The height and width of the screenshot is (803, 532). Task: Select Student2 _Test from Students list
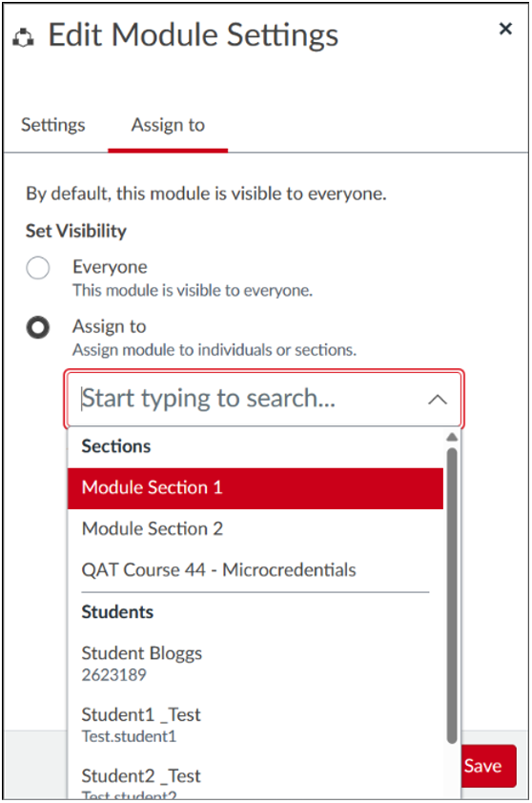pyautogui.click(x=256, y=782)
